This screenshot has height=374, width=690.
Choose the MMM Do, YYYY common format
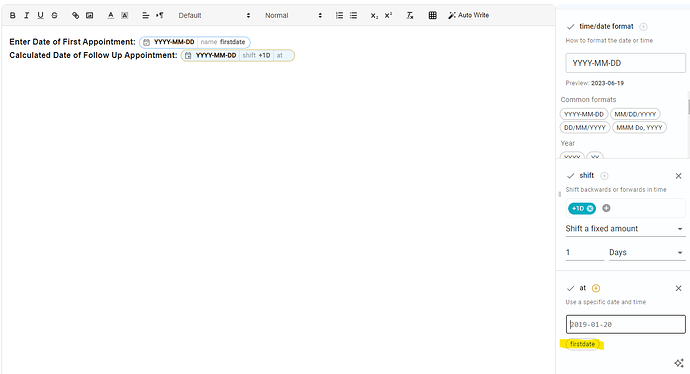tap(639, 128)
